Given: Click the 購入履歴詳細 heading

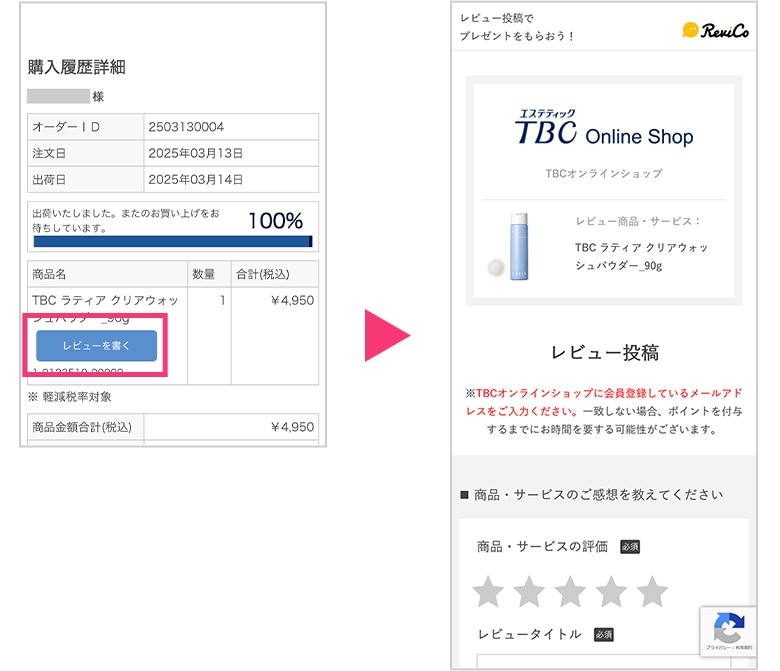Looking at the screenshot, I should pos(77,67).
